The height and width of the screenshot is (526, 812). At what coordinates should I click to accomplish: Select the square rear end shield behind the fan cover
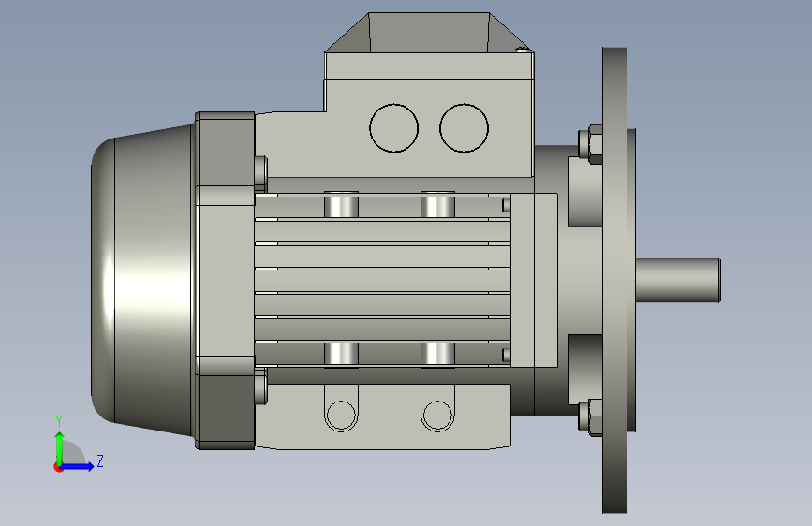pos(225,280)
